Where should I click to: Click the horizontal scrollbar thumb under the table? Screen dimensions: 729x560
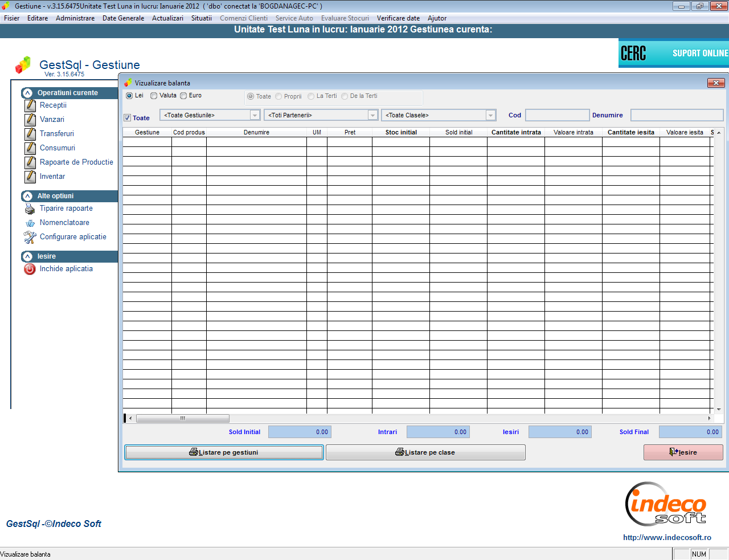tap(182, 418)
